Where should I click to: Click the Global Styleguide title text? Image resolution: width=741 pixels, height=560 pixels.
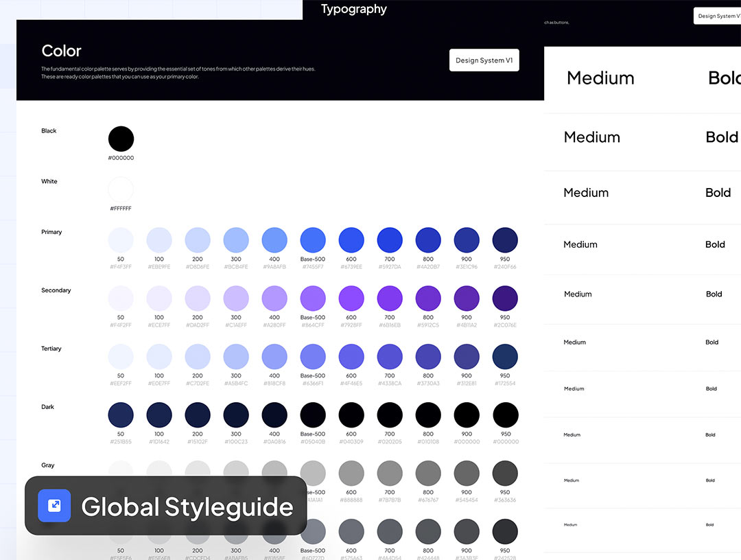(187, 506)
